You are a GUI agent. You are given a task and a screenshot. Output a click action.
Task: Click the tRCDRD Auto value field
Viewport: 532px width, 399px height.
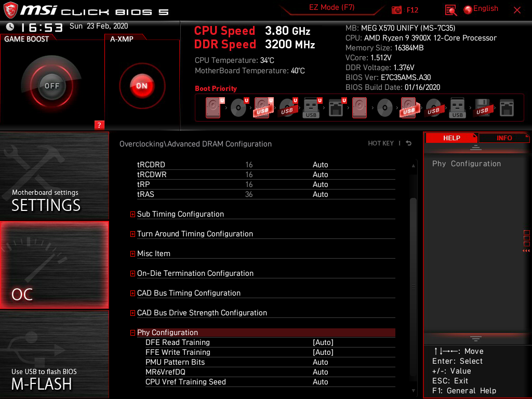(x=320, y=165)
